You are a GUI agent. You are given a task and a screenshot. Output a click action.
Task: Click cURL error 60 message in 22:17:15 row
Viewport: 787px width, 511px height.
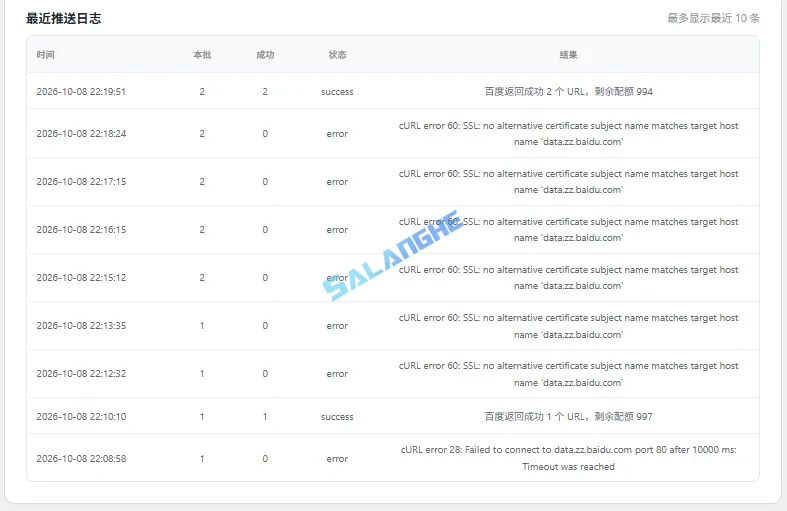click(568, 182)
